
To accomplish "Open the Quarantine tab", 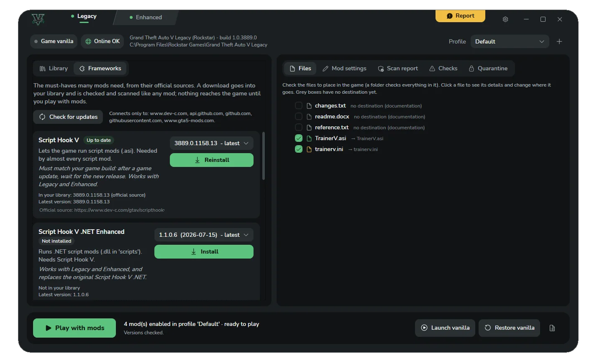I will tap(488, 69).
